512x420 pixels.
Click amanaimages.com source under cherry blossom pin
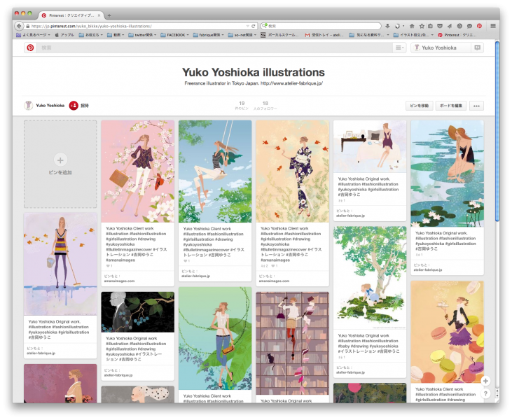[x=119, y=281]
